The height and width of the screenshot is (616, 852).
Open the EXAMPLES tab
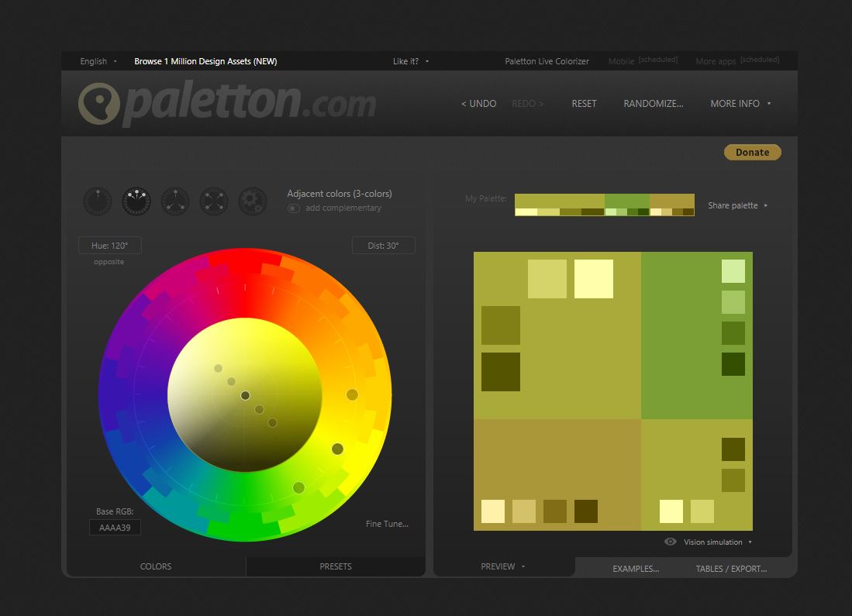point(636,569)
